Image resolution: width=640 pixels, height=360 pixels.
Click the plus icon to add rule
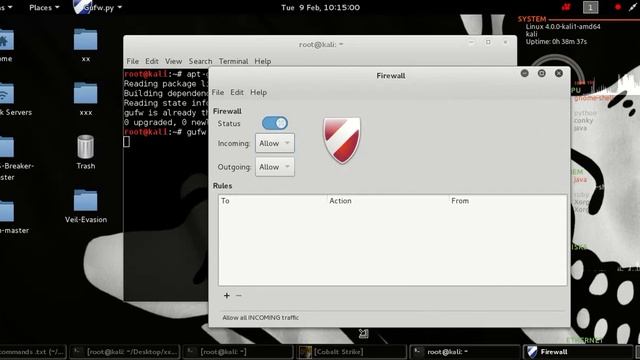(x=227, y=296)
